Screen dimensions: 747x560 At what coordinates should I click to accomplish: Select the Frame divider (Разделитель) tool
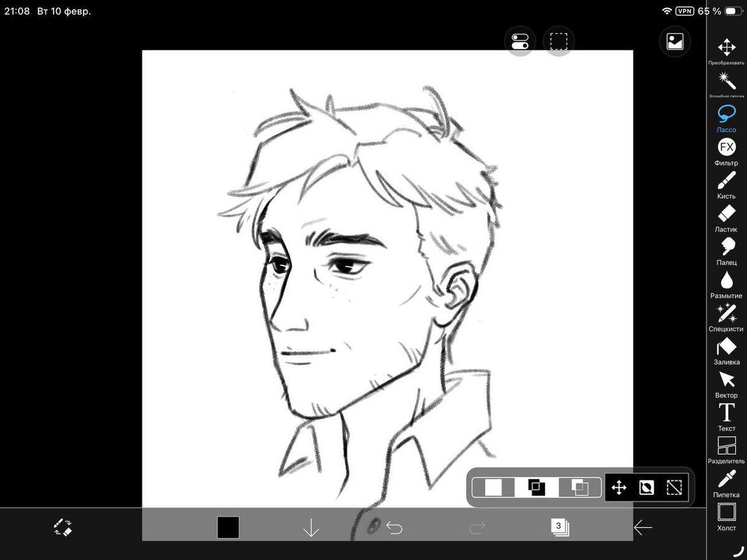(726, 450)
